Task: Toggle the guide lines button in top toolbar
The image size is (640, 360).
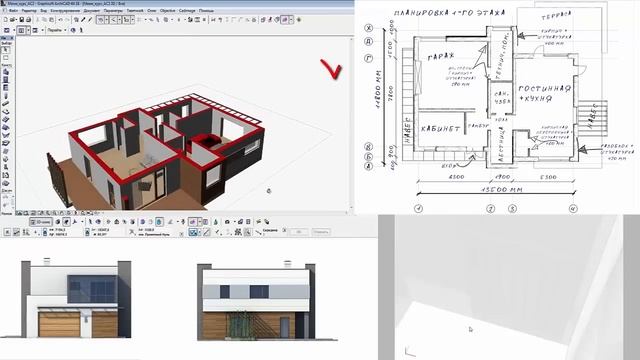Action: (x=100, y=20)
